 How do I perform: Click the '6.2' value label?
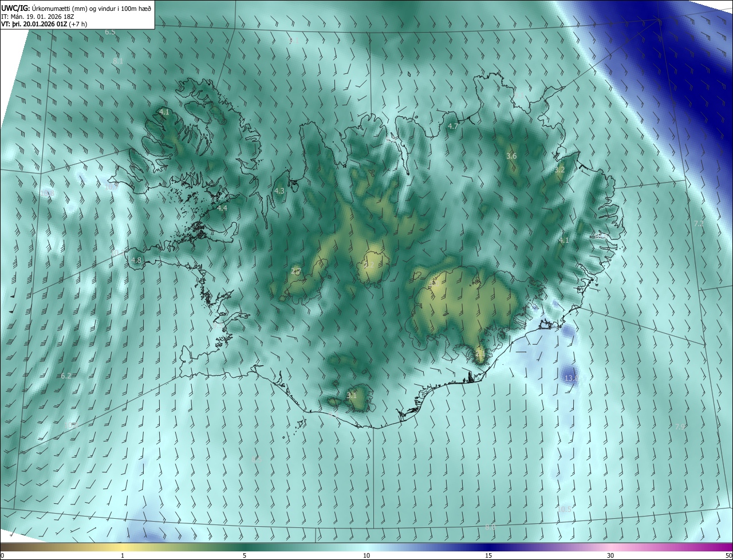pyautogui.click(x=66, y=376)
